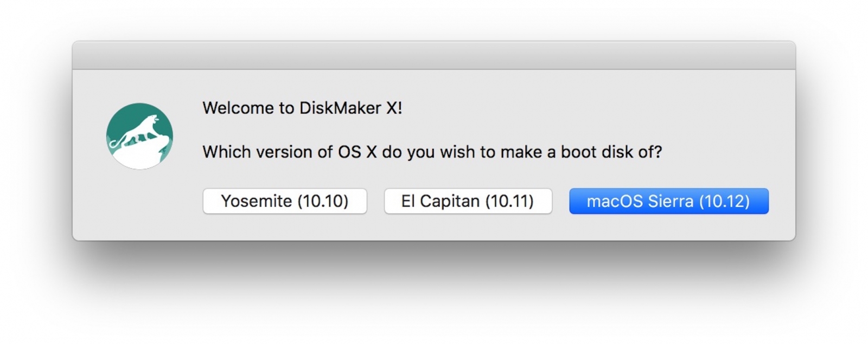Click the words "macOS Sierra" on the highlighted button
The image size is (868, 344).
[640, 201]
